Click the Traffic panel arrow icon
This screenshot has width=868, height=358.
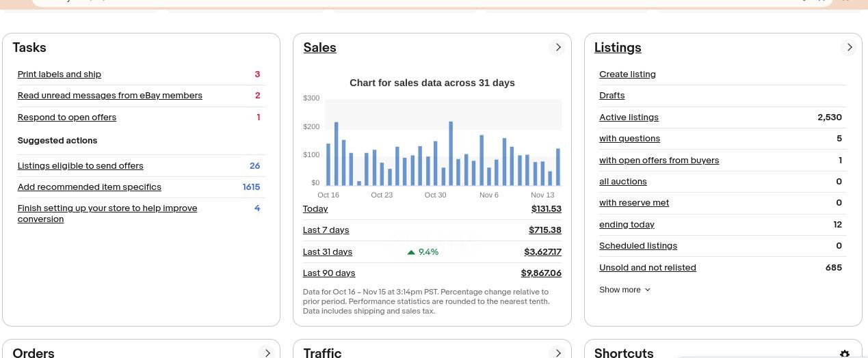pyautogui.click(x=557, y=353)
